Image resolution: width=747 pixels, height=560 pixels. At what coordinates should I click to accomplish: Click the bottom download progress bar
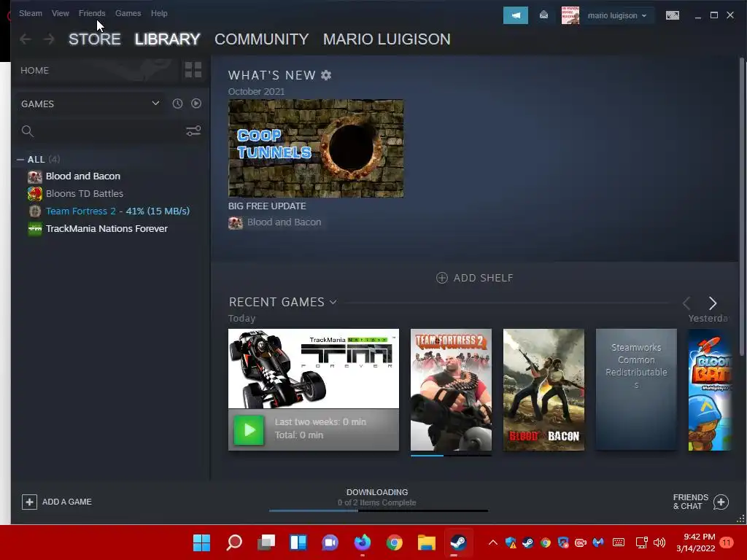(379, 510)
